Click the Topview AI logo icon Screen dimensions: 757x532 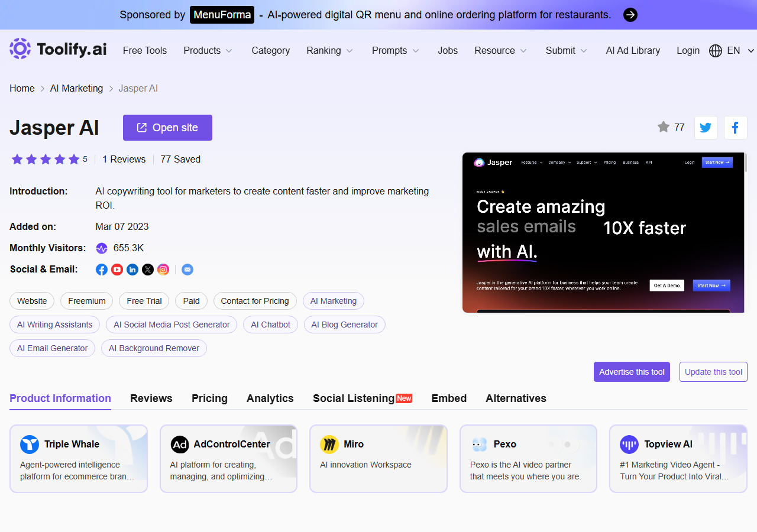[629, 445]
